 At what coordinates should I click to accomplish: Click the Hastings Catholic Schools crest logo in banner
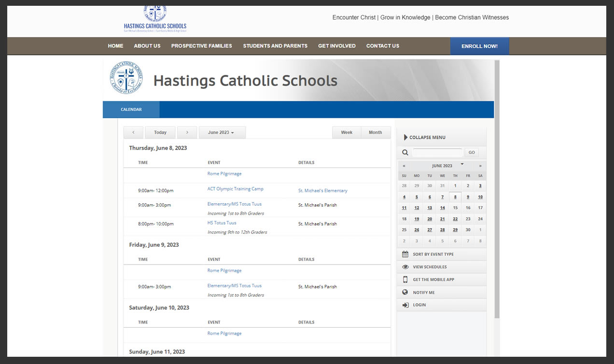[126, 77]
